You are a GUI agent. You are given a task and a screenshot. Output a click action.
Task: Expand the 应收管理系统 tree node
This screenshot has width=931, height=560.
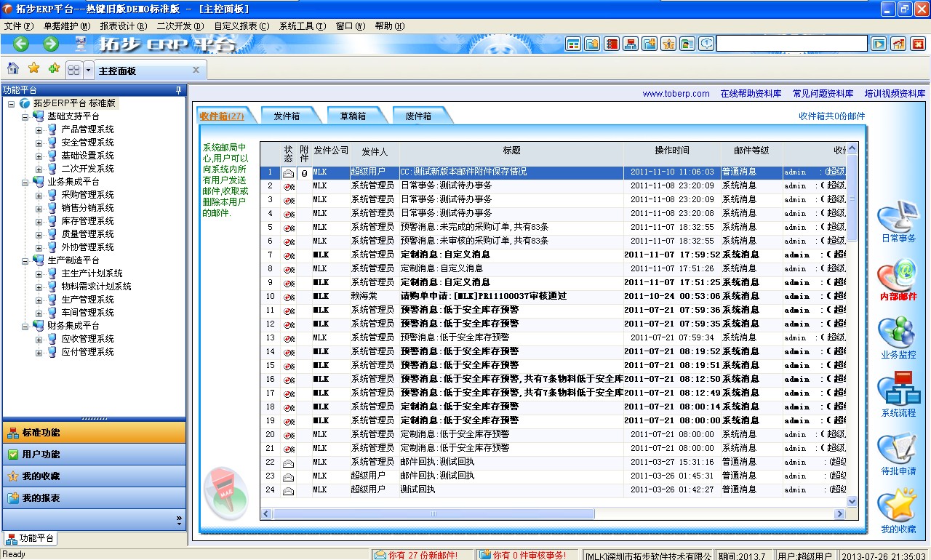(x=39, y=339)
